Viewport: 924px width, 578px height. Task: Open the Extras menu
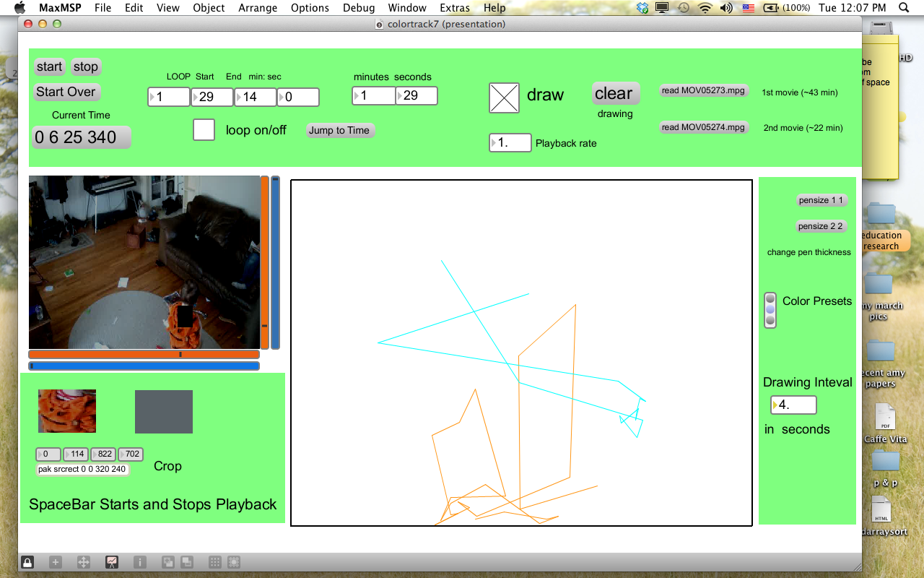[454, 8]
